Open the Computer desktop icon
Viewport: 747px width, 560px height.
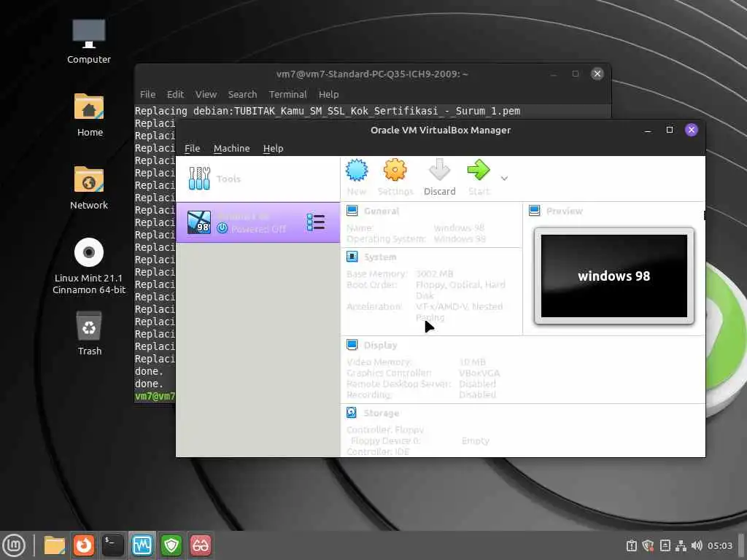coord(88,42)
